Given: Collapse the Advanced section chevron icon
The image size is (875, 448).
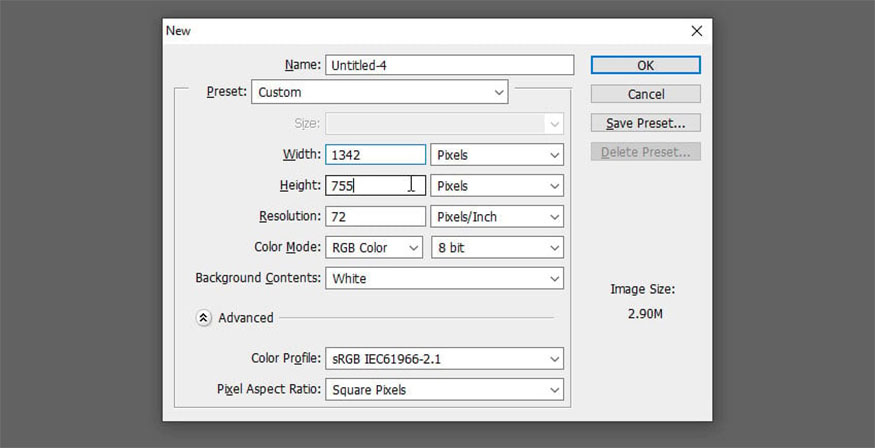Looking at the screenshot, I should [204, 318].
